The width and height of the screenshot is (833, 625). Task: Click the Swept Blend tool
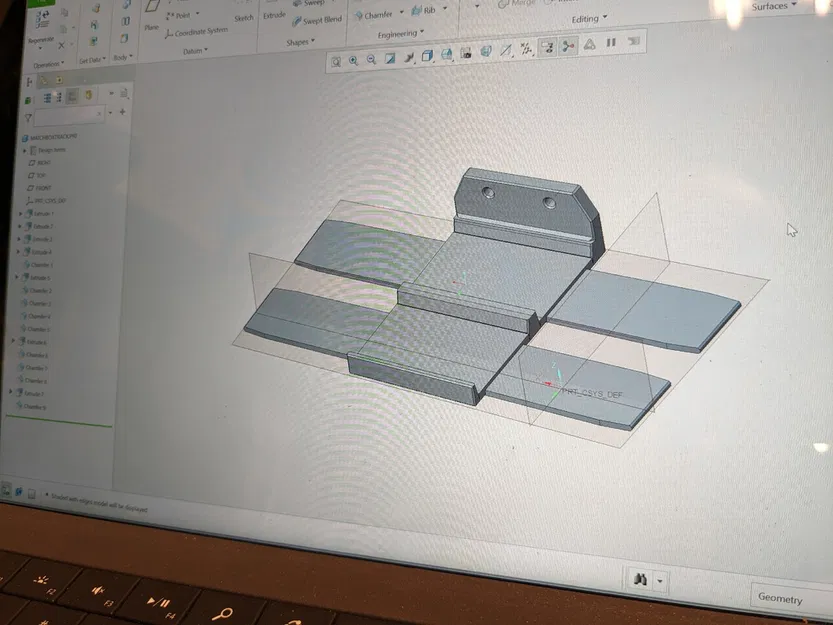click(317, 21)
